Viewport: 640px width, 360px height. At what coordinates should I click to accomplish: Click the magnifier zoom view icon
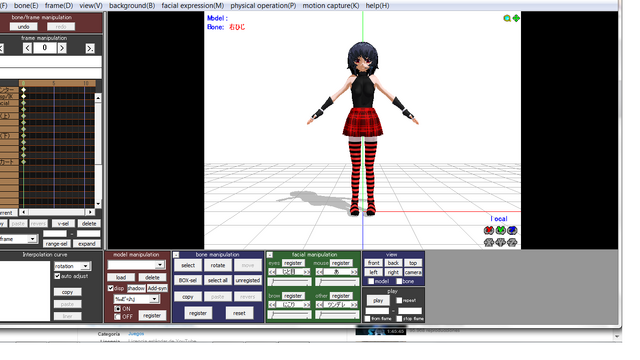507,18
